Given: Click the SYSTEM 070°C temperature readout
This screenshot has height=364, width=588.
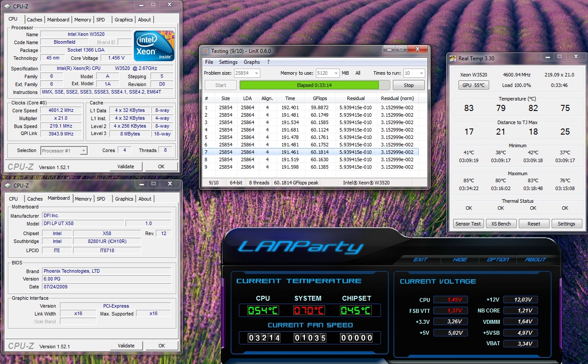Looking at the screenshot, I should point(309,311).
